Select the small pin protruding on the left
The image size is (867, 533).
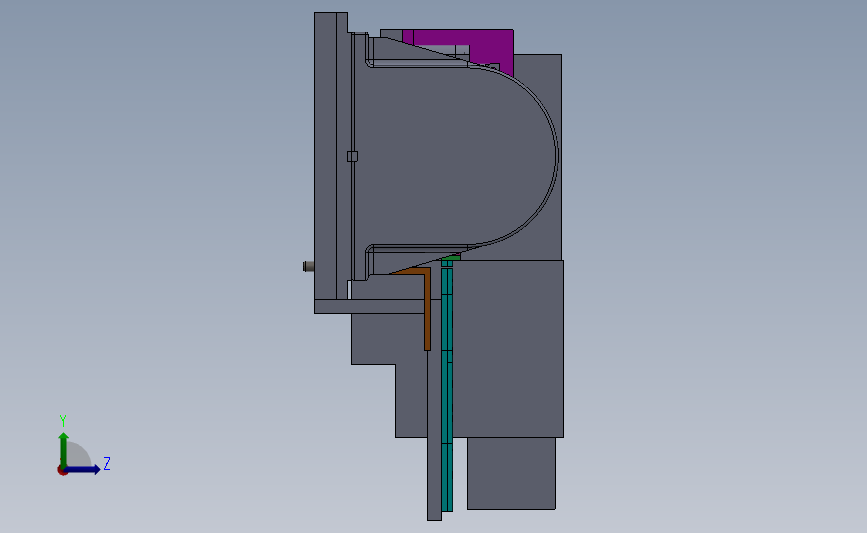click(309, 266)
